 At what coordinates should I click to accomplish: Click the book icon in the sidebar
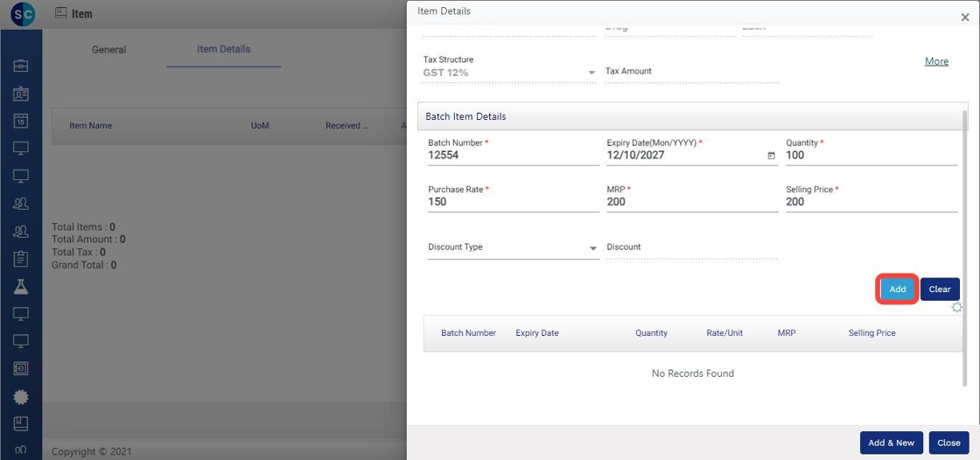(x=21, y=424)
